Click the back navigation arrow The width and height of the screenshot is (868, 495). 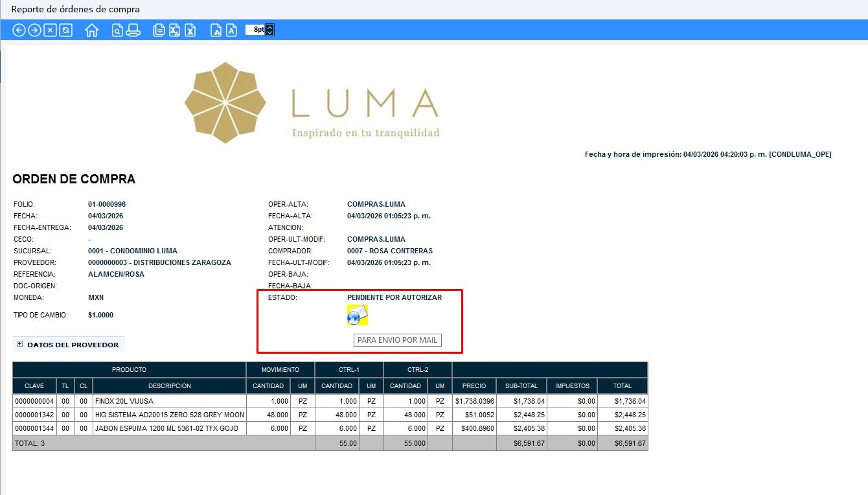19,30
